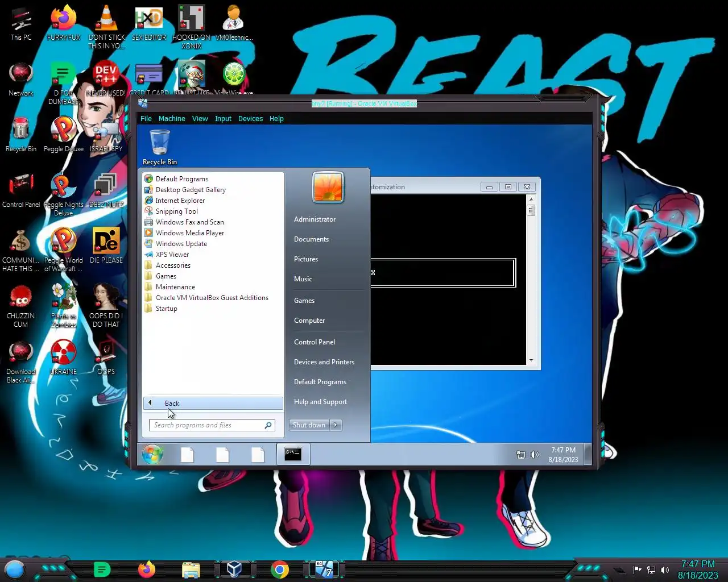Viewport: 728px width, 582px height.
Task: Open Plants vs Zombies desktop shortcut
Action: tap(64, 305)
